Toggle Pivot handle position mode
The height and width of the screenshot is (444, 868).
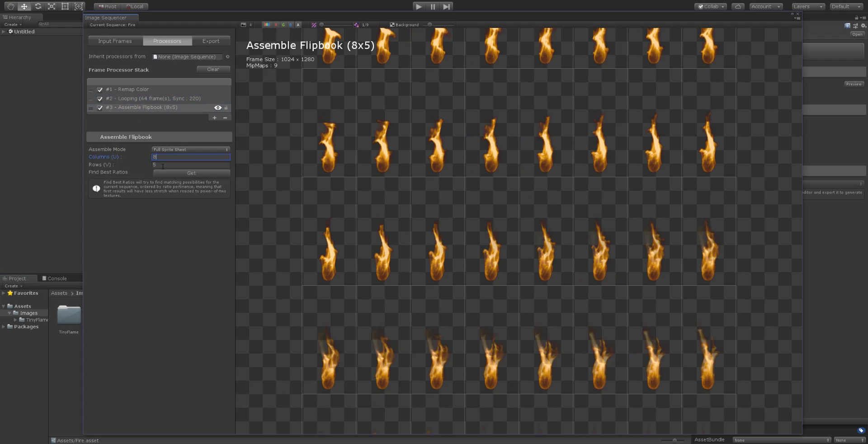coord(108,6)
